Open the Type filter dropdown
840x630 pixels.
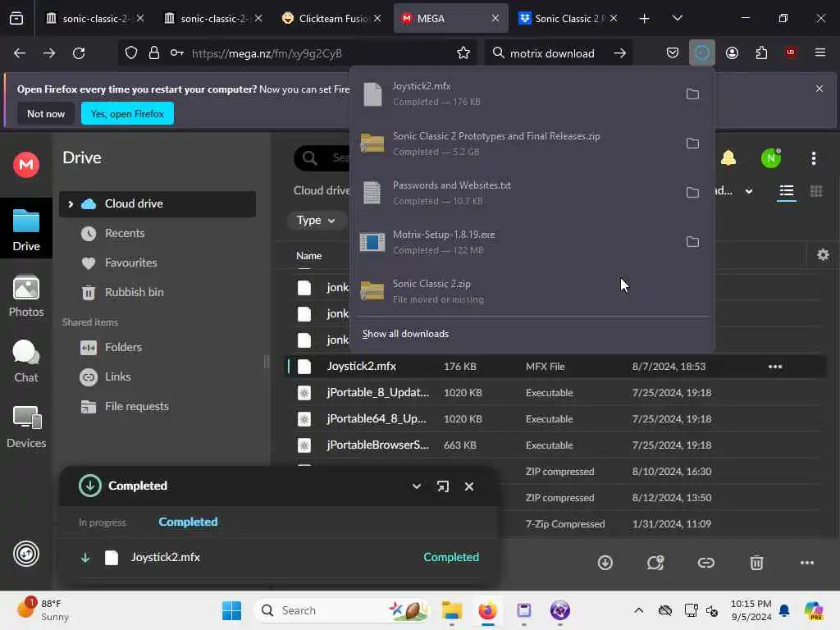pos(316,220)
